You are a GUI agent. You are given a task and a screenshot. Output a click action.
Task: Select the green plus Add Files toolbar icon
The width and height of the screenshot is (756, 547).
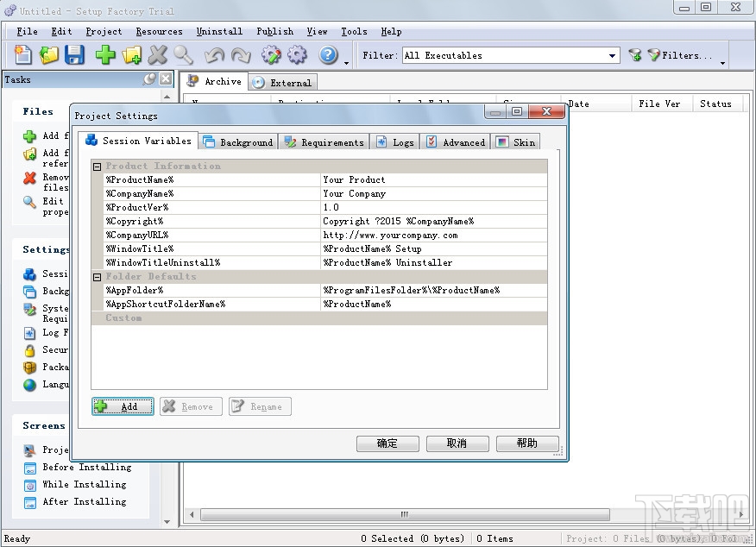point(104,54)
